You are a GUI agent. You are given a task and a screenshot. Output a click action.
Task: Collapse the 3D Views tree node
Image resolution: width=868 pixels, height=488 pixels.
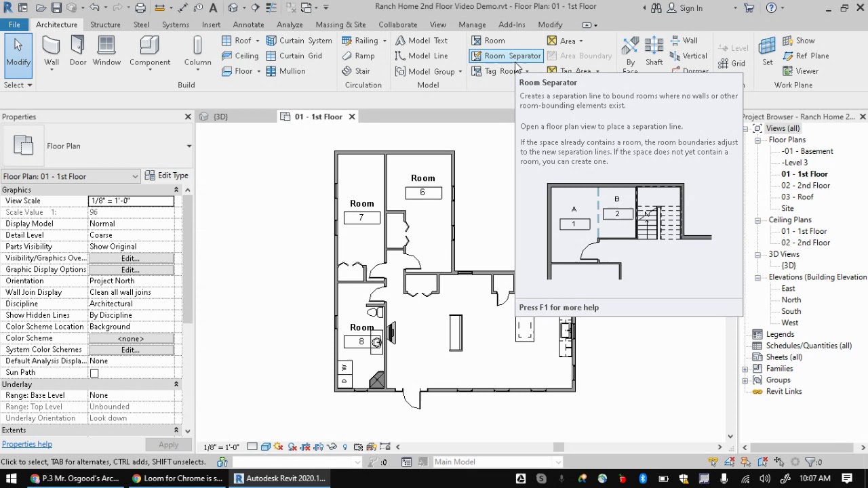point(757,254)
